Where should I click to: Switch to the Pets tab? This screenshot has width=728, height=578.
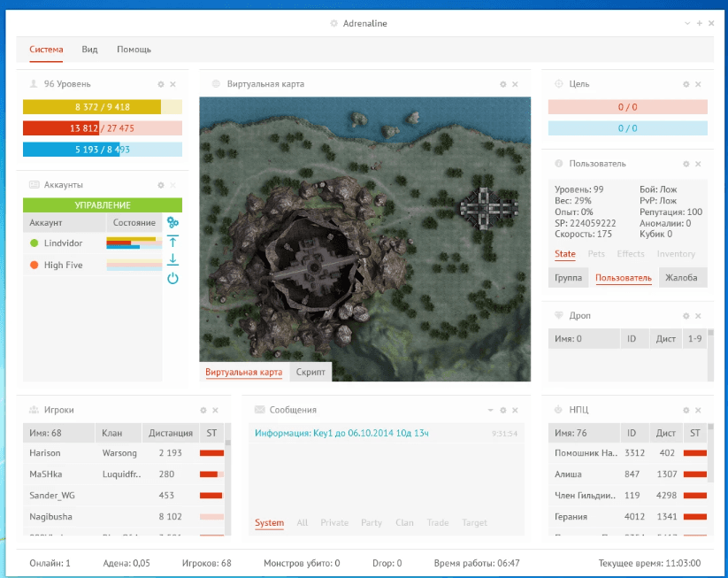point(596,254)
